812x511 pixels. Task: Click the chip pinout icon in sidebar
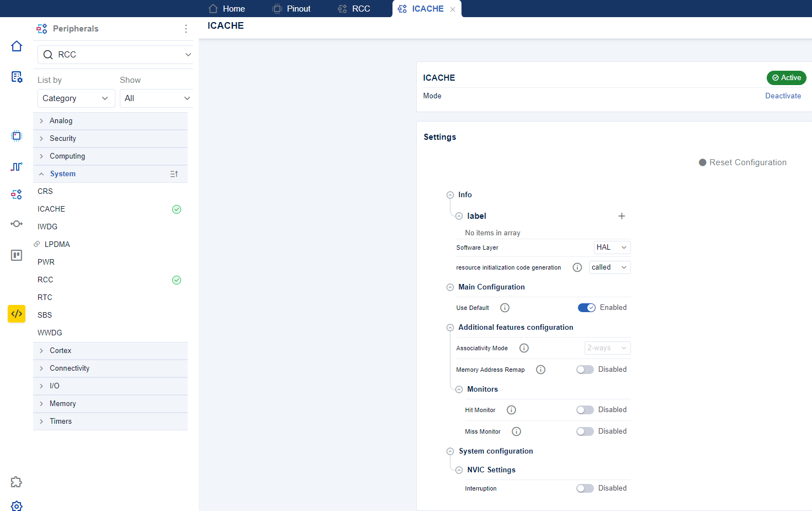tap(17, 136)
